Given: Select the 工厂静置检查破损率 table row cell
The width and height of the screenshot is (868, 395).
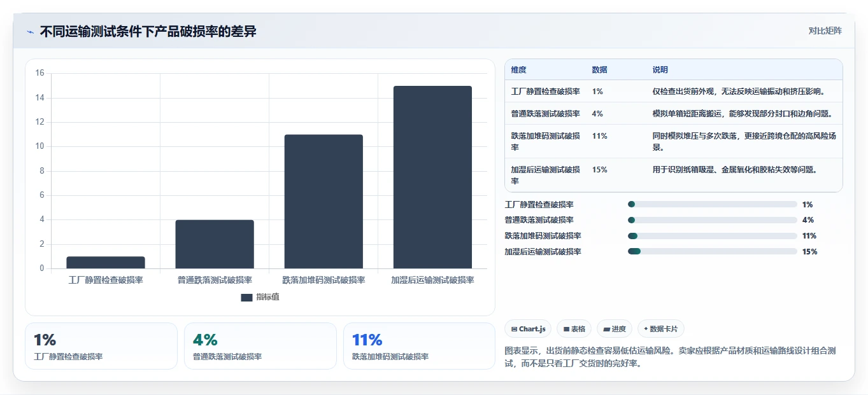Looking at the screenshot, I should tap(545, 91).
